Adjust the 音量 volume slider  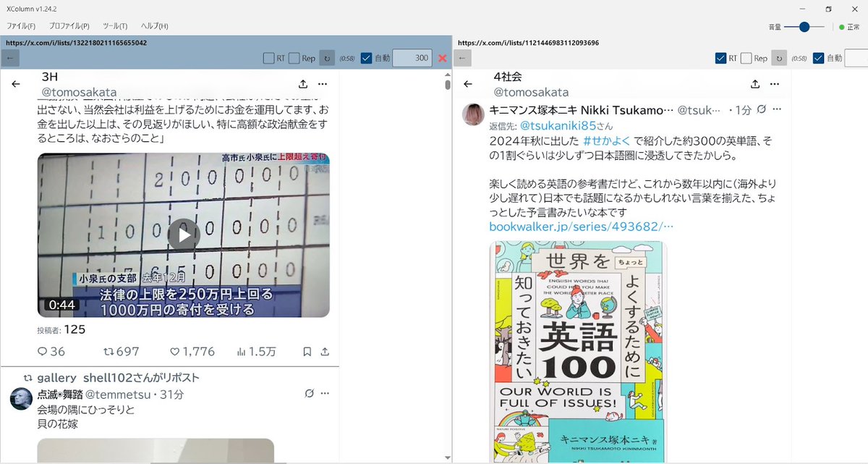(804, 27)
